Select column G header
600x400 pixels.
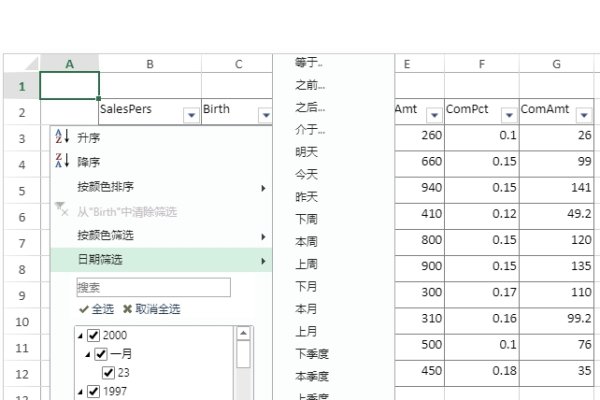(x=556, y=64)
